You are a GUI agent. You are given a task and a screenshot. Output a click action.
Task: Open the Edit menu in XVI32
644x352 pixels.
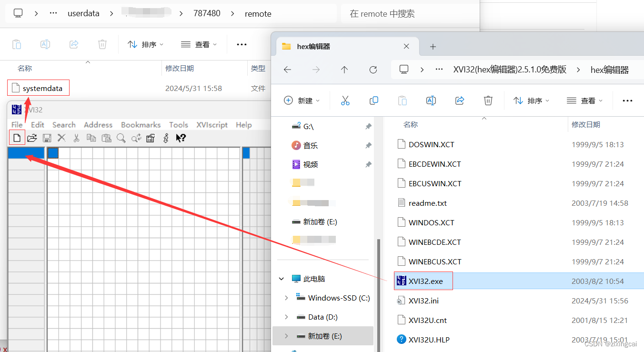tap(38, 125)
